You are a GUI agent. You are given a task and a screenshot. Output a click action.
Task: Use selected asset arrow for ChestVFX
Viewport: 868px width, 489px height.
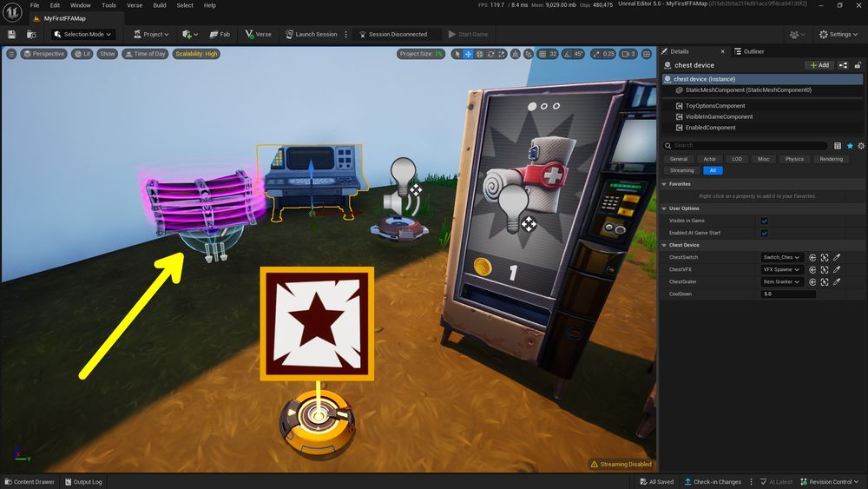[x=812, y=269]
